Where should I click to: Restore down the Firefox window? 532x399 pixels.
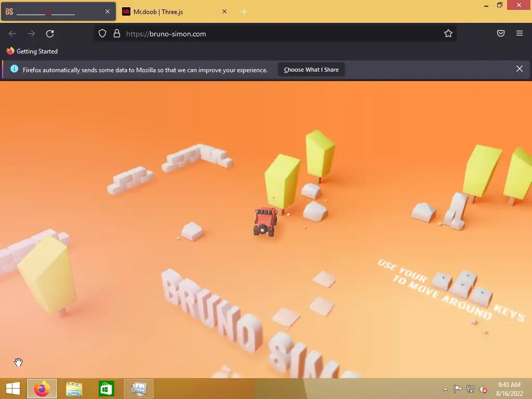tap(499, 5)
